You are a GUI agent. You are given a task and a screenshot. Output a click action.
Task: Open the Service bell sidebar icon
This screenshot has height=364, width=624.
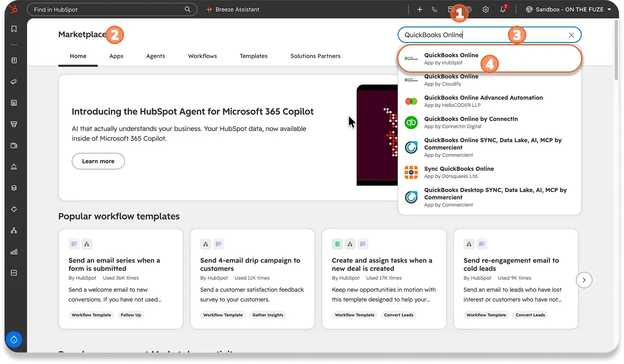click(x=14, y=167)
